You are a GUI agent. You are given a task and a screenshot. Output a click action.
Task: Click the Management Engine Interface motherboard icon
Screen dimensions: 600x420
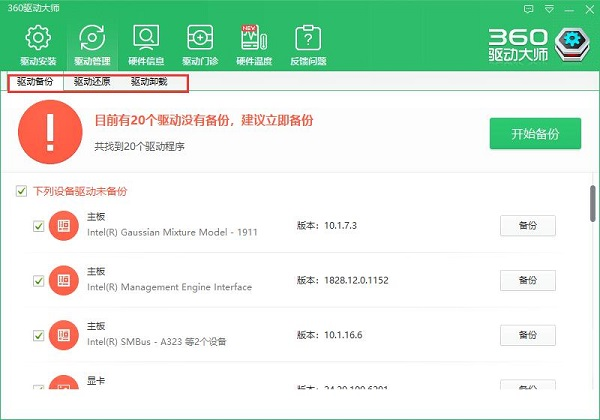click(x=64, y=280)
